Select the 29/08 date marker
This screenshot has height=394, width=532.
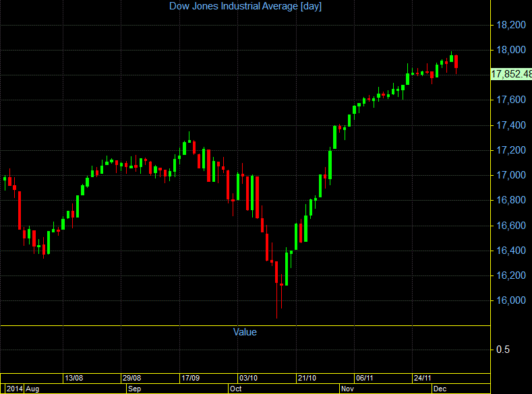pyautogui.click(x=131, y=378)
